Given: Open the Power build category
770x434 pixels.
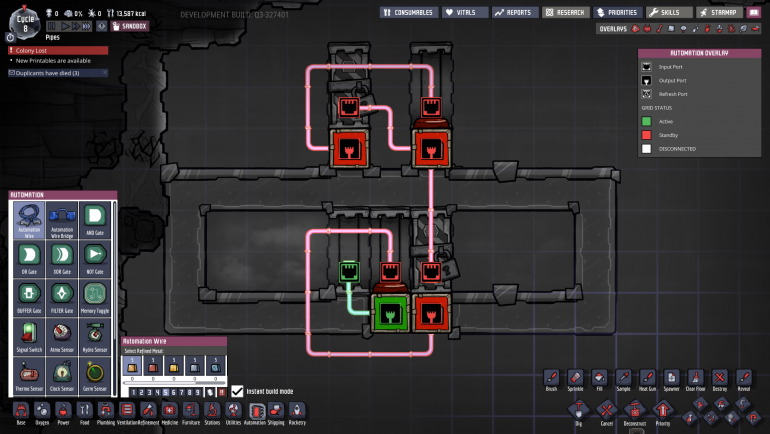Looking at the screenshot, I should (63, 413).
